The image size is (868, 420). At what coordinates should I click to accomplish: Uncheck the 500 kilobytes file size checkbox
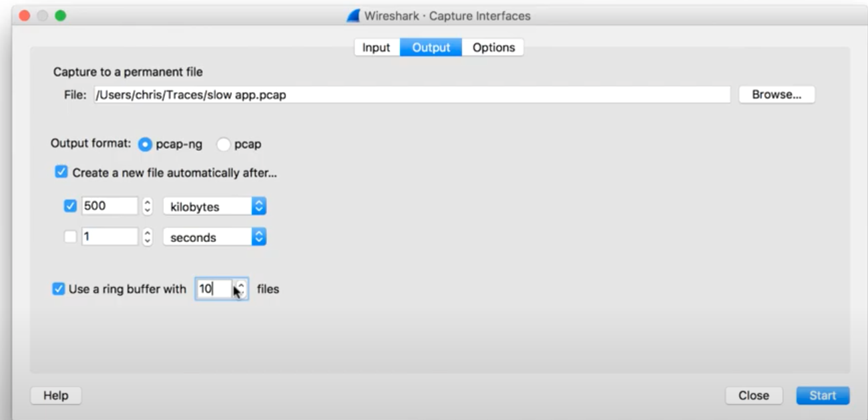pyautogui.click(x=70, y=206)
